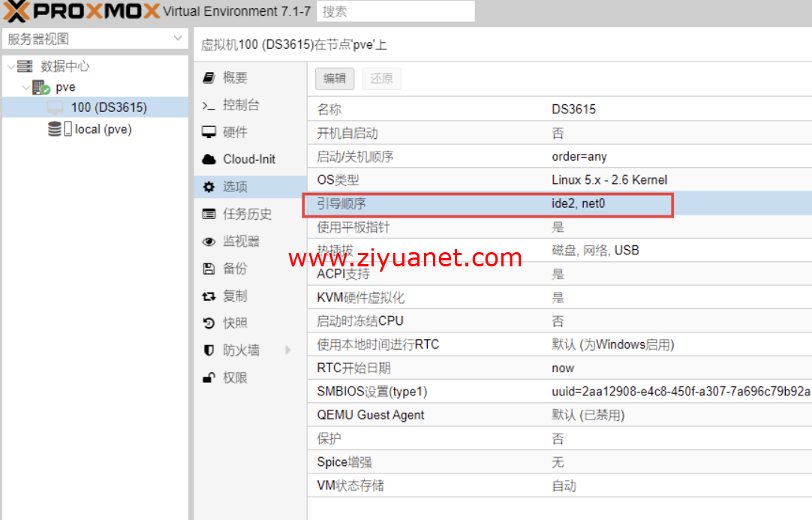Image resolution: width=812 pixels, height=520 pixels.
Task: Click the 防火墙 shield icon
Action: pos(209,350)
